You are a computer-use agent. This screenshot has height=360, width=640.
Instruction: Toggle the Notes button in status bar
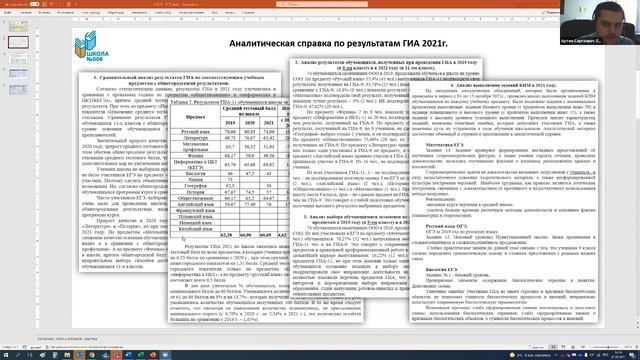[538, 347]
